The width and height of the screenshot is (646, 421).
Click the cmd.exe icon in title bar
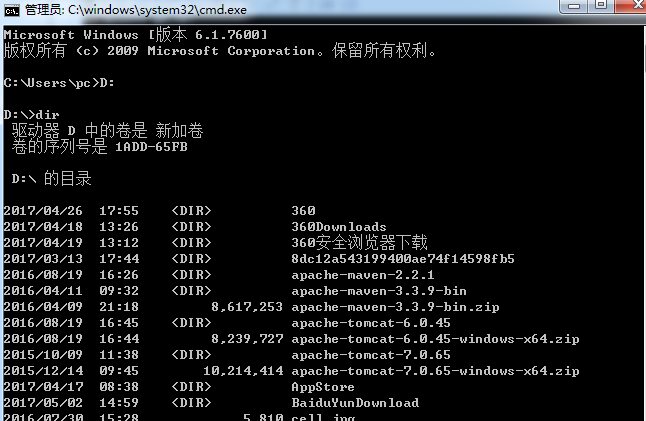tap(12, 10)
